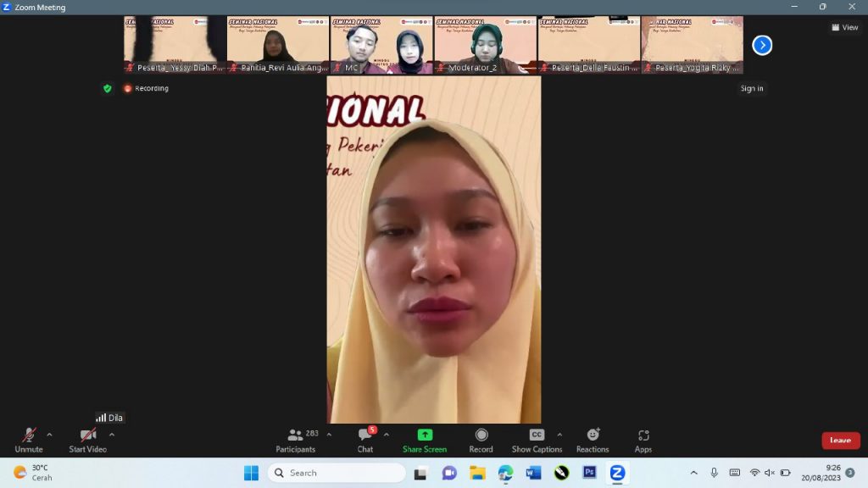The width and height of the screenshot is (868, 488).
Task: Select the Moderator_2 video thumbnail
Action: (485, 45)
